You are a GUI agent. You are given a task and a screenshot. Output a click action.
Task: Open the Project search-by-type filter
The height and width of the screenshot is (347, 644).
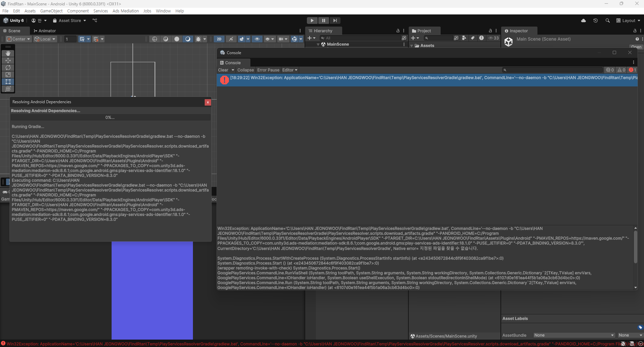tap(464, 38)
